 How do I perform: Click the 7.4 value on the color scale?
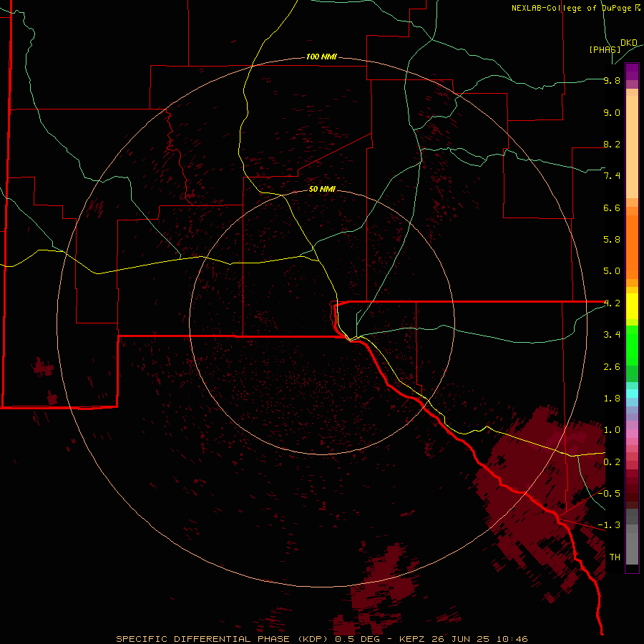click(x=612, y=176)
